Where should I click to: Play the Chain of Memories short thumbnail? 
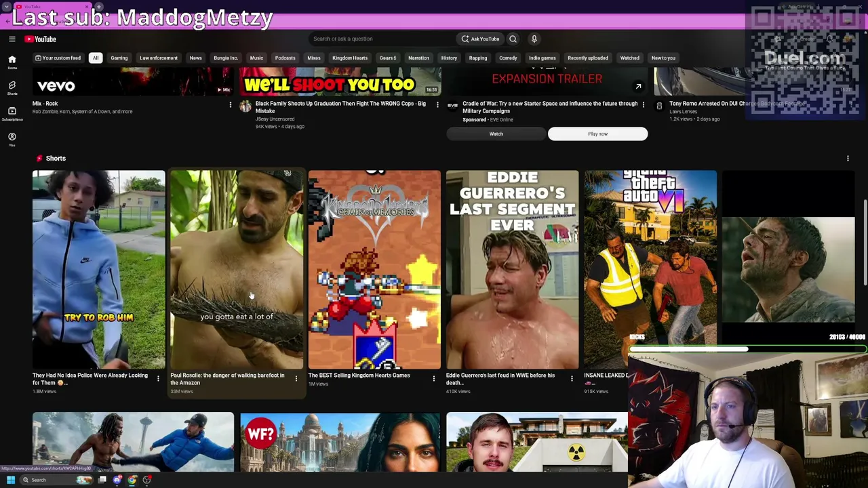pos(374,270)
